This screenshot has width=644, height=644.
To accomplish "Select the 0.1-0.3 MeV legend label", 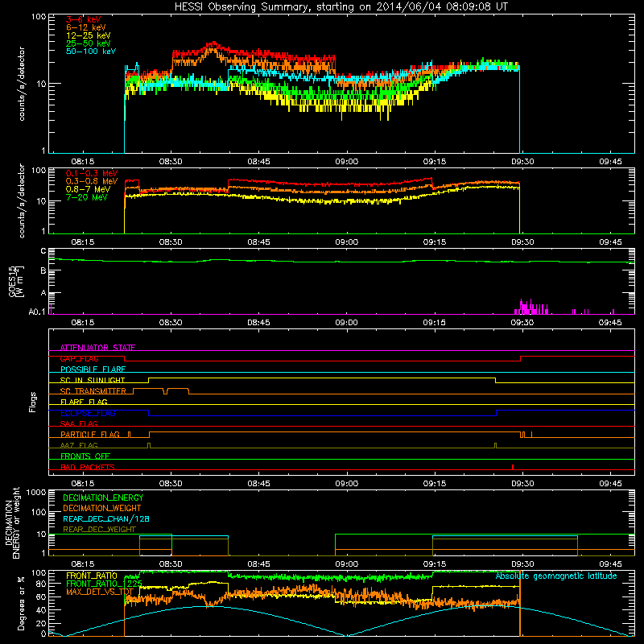I will click(92, 173).
